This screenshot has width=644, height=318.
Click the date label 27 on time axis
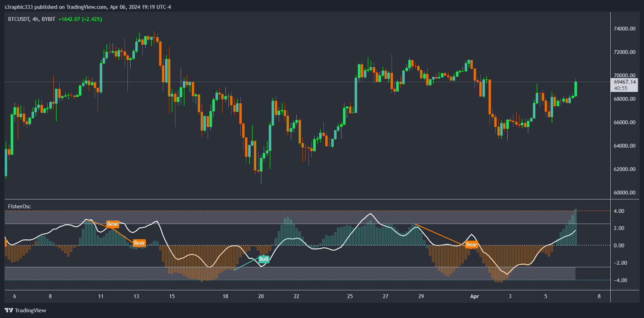coord(386,296)
